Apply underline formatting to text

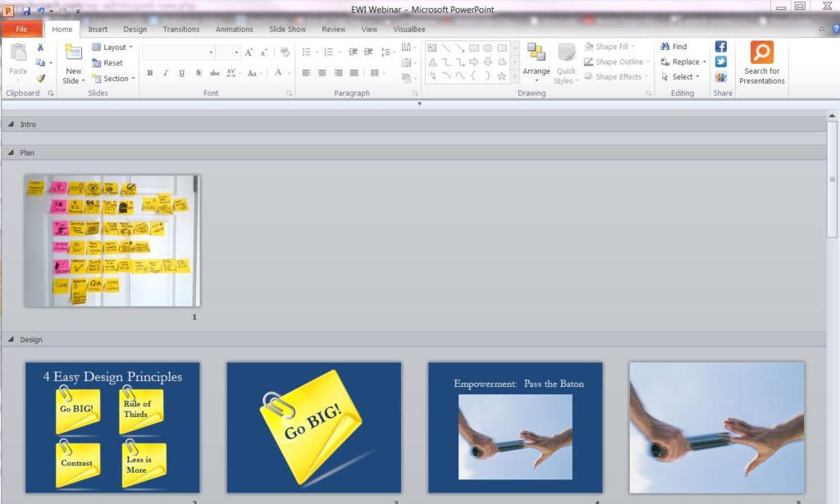coord(180,72)
